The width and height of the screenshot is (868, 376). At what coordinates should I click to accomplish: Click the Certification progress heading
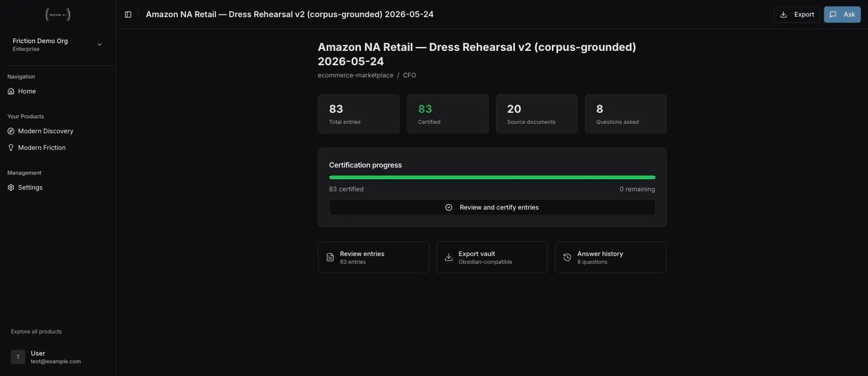(365, 165)
